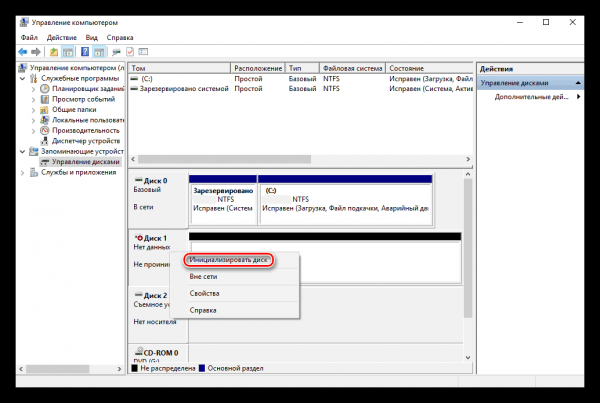Expand the Локальные пользователи node
Screen dimensions: 600x403
click(x=33, y=120)
